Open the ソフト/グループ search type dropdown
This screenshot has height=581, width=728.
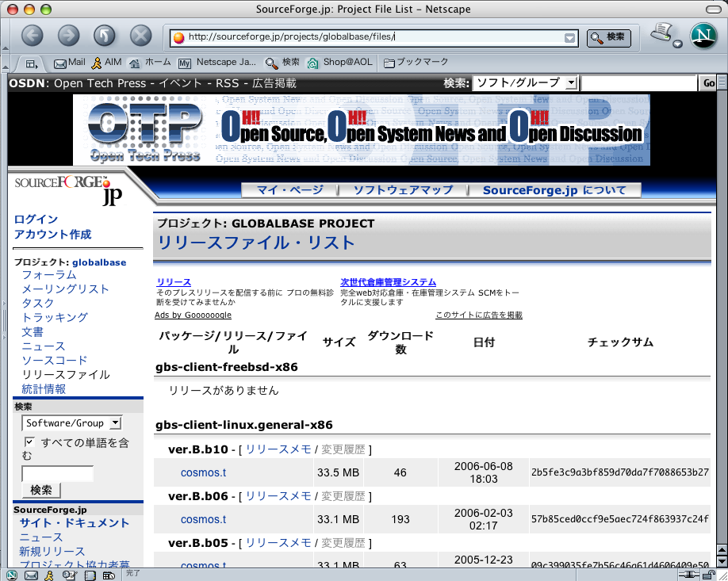(x=525, y=83)
